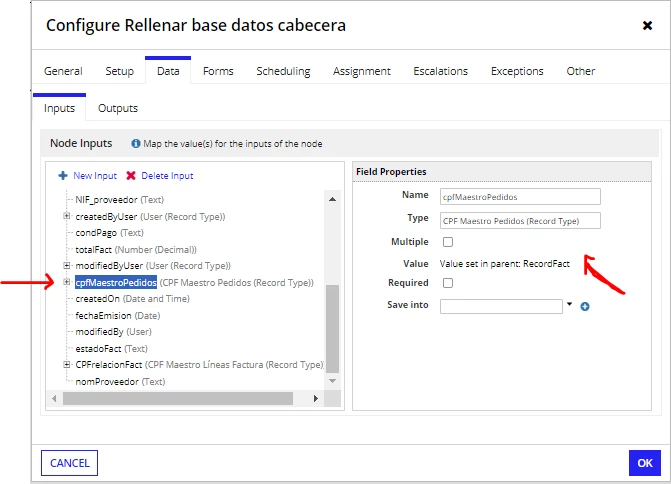
Task: Click the New Input plus icon
Action: click(63, 175)
